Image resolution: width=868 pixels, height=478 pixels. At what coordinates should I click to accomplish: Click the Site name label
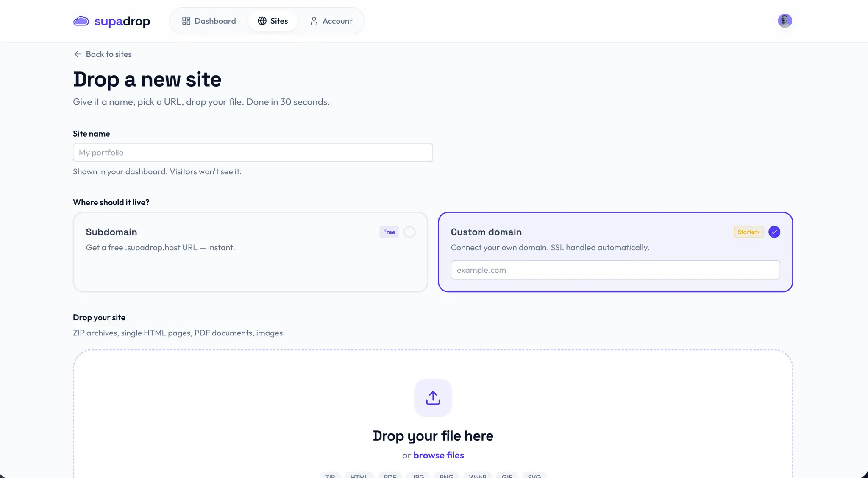92,134
